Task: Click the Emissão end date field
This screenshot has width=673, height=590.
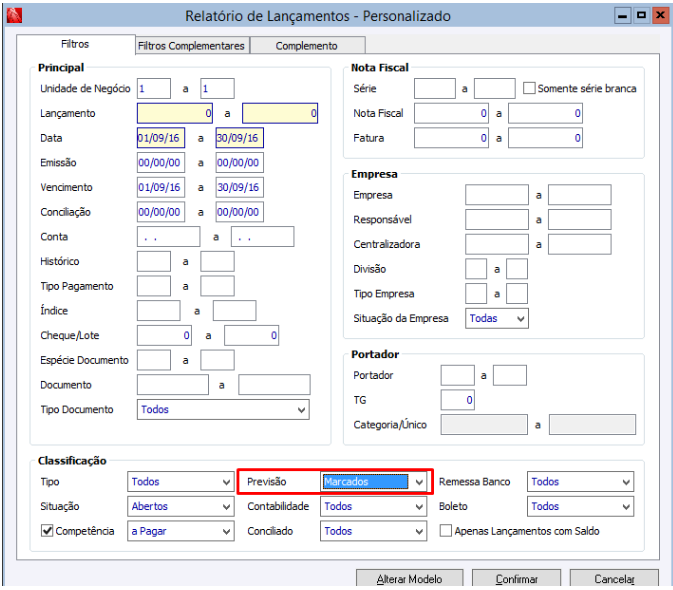Action: click(239, 163)
